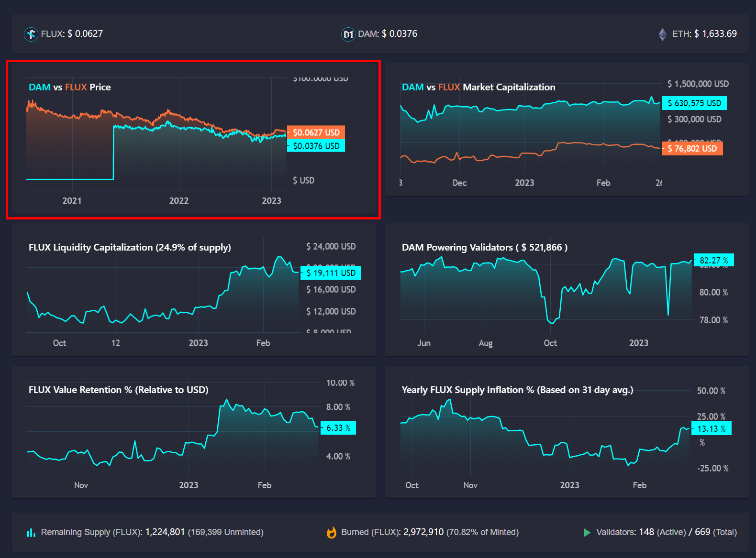The width and height of the screenshot is (756, 558).
Task: Click the 78.00 % axis label
Action: click(x=713, y=320)
